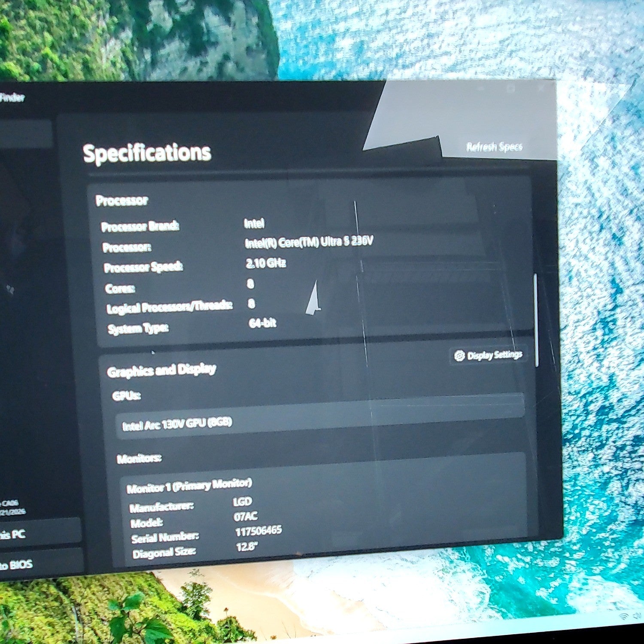Click the "Specifications" page heading
Viewport: 644px width, 644px height.
point(147,153)
